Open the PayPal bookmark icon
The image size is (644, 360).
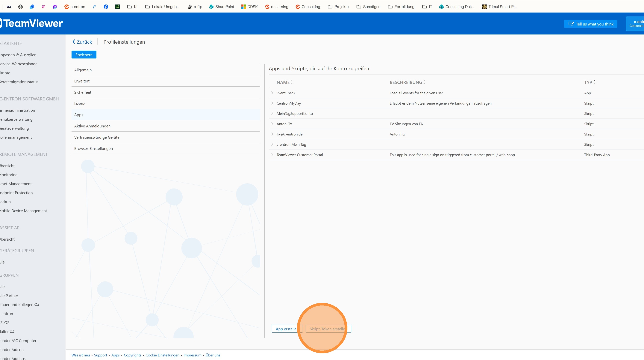(94, 7)
